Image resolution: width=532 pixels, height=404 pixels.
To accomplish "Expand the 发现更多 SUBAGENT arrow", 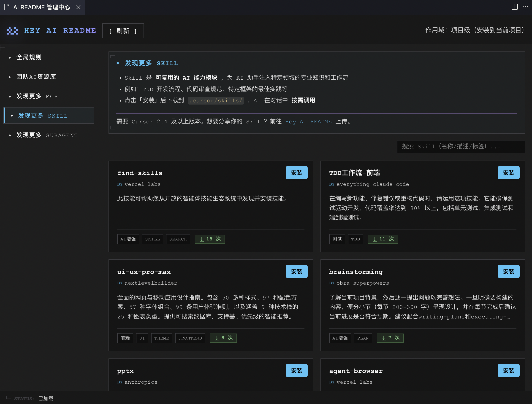I will [x=10, y=135].
